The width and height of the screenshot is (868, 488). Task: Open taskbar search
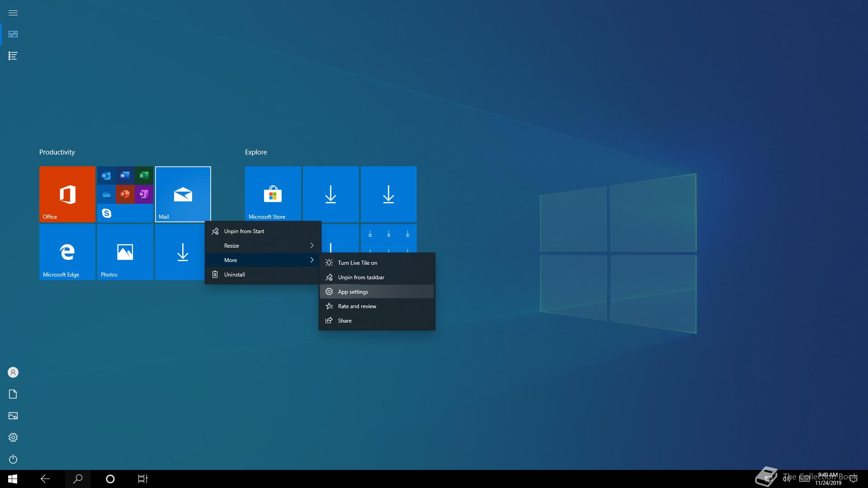click(78, 479)
